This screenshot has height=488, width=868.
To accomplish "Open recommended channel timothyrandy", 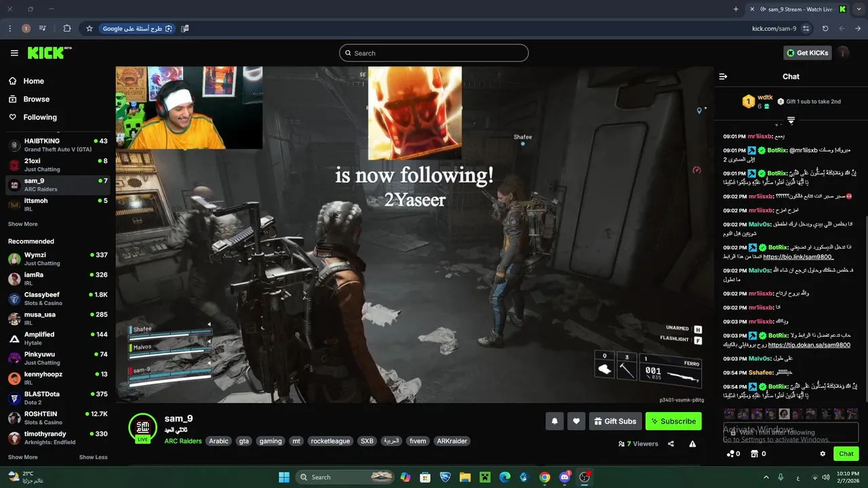I will point(58,438).
